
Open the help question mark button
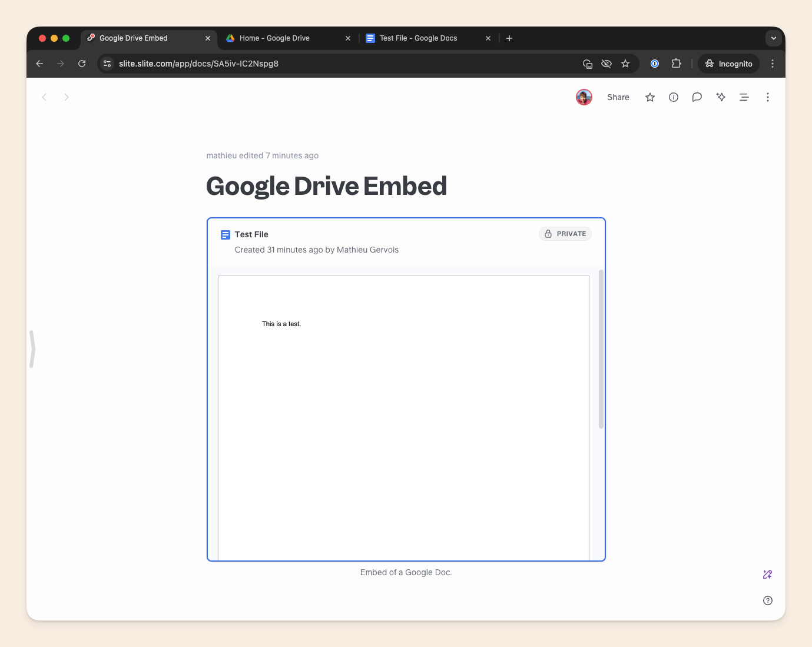tap(768, 600)
